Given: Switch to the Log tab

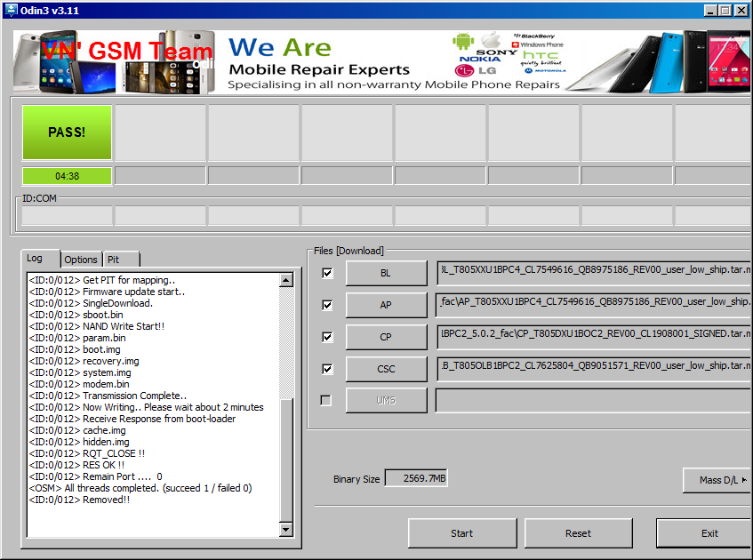Looking at the screenshot, I should 40,259.
